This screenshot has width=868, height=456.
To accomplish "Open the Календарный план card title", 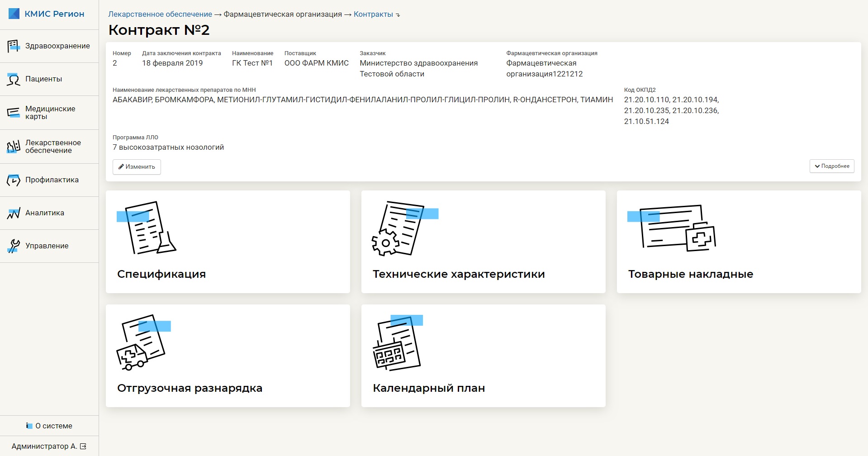I will coord(429,388).
